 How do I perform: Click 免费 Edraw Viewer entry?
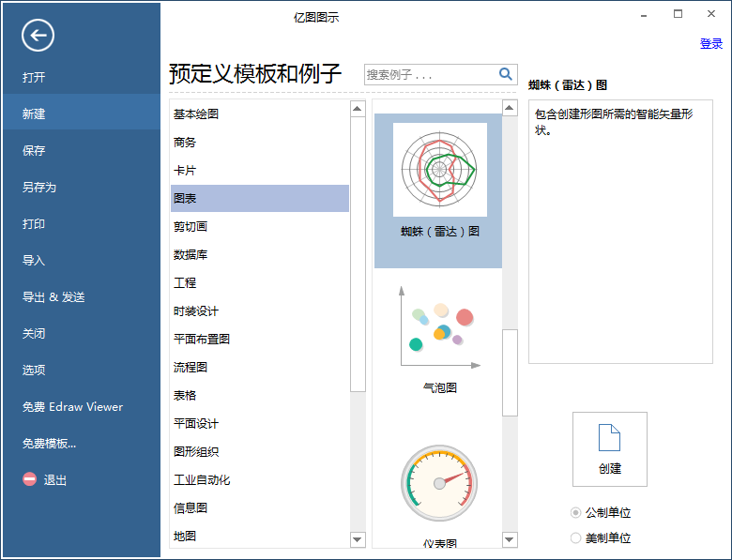[x=72, y=406]
